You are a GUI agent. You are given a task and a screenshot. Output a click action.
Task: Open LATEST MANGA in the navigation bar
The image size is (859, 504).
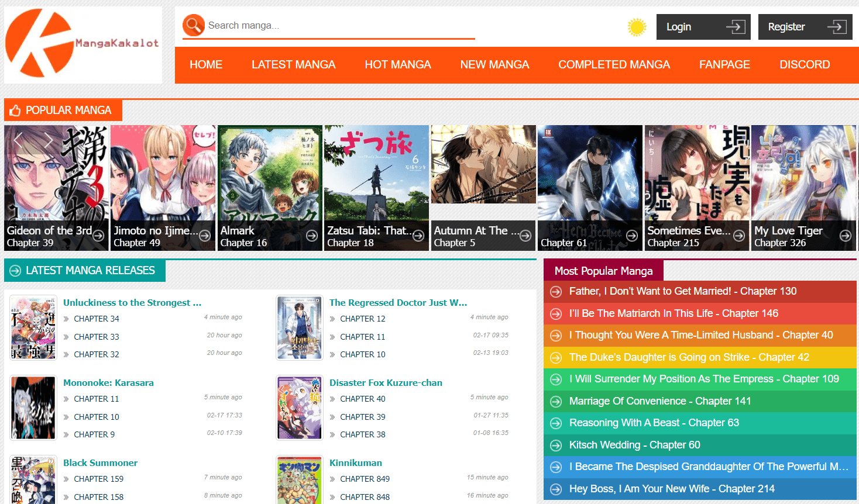coord(294,65)
